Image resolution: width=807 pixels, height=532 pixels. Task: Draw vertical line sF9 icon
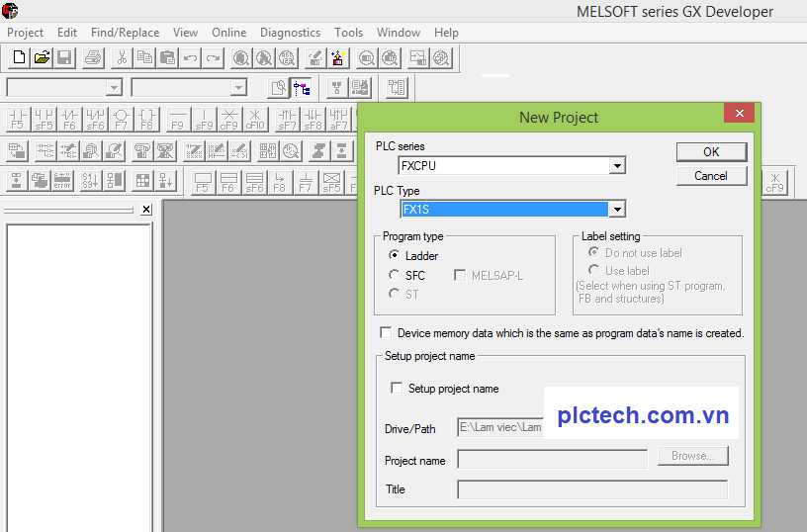204,120
